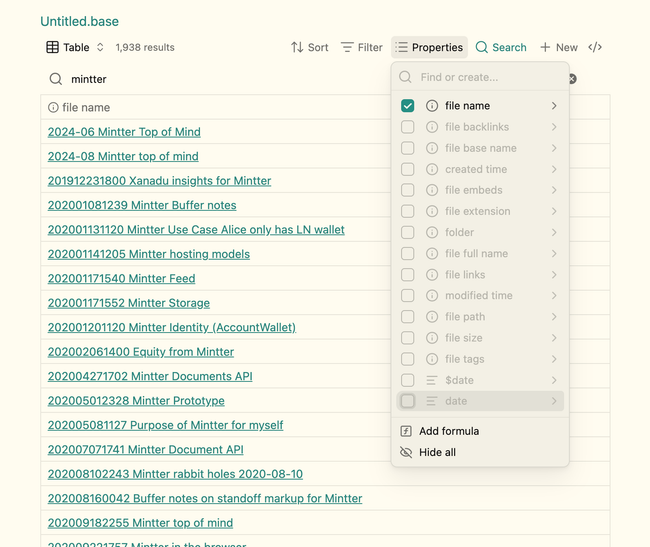The width and height of the screenshot is (650, 547).
Task: Expand the file backlinks chevron
Action: click(554, 127)
